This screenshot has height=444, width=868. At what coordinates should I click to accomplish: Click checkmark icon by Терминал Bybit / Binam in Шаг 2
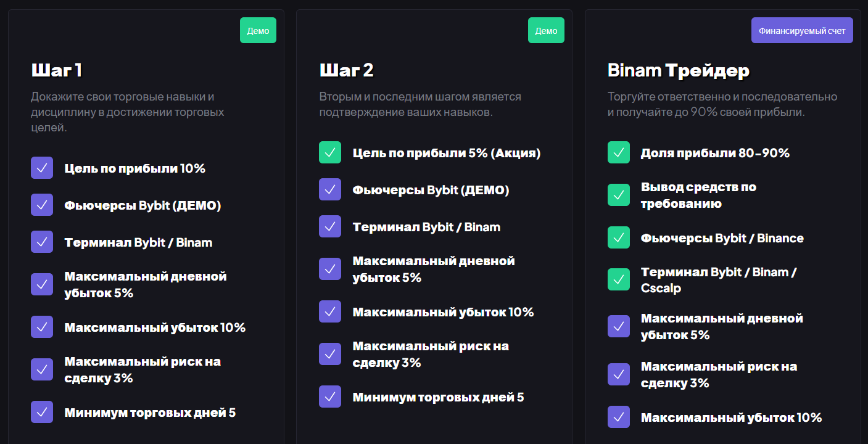330,226
